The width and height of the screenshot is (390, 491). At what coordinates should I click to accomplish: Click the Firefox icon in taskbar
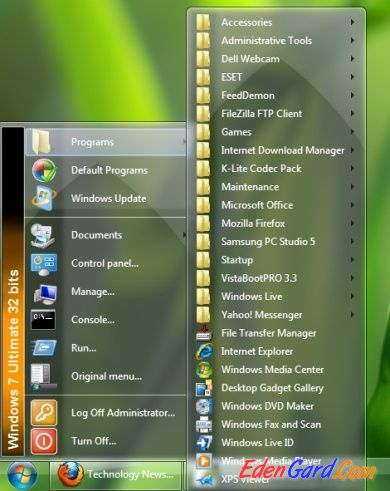70,474
